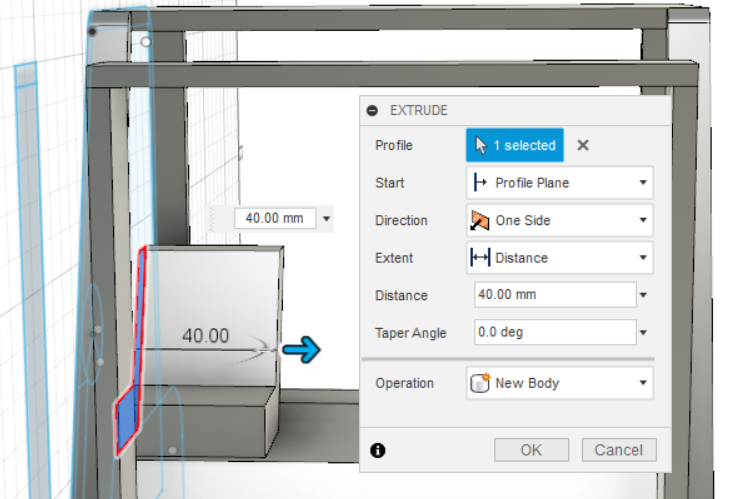Click the Distance extent icon
This screenshot has width=732, height=499.
(x=480, y=258)
